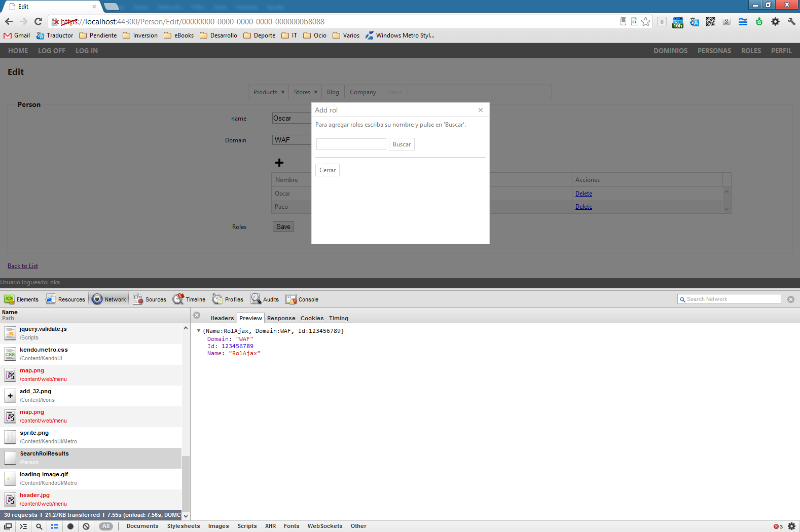Open the Cookies tab
Image resolution: width=800 pixels, height=532 pixels.
312,318
